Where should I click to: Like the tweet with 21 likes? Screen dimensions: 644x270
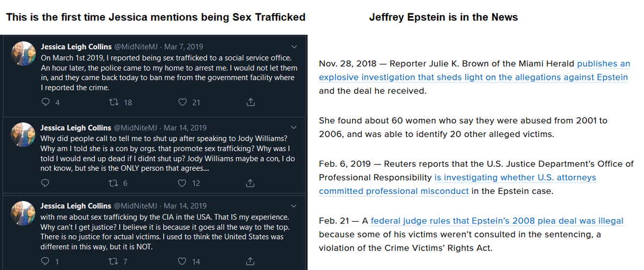182,102
